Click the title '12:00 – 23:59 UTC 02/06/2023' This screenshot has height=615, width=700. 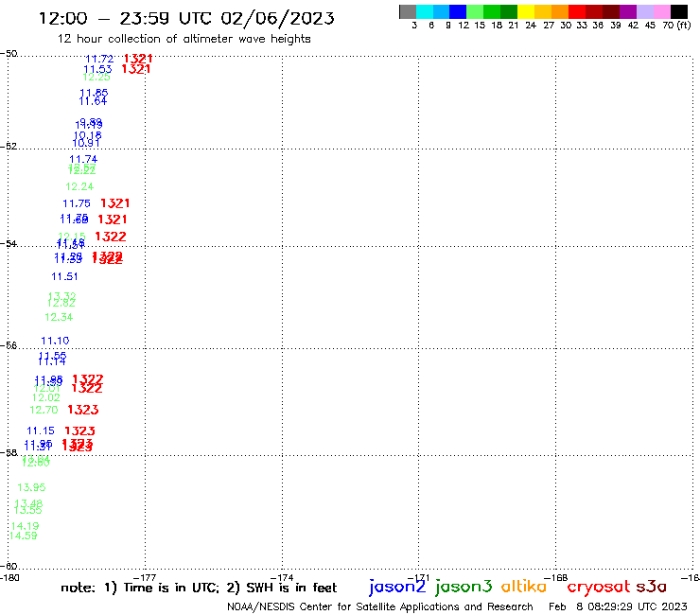point(186,18)
